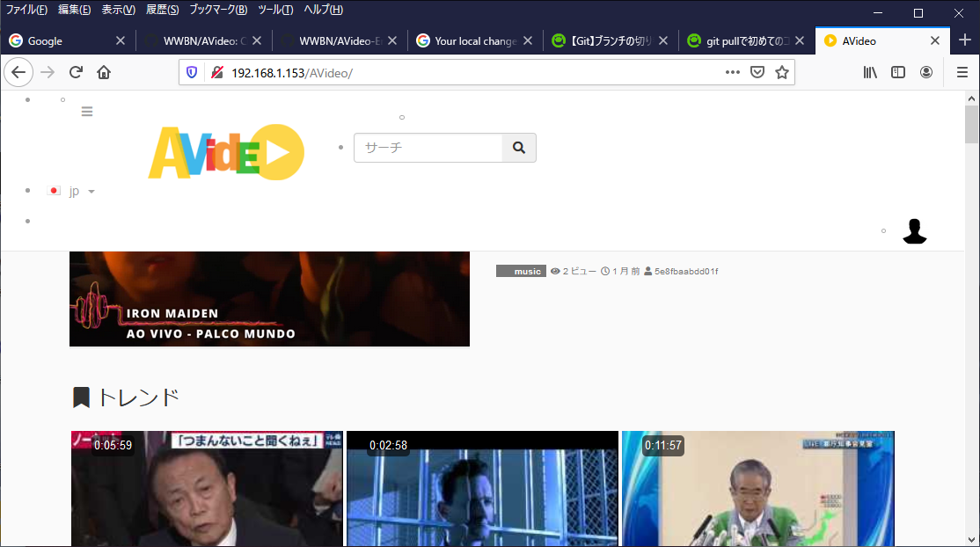This screenshot has height=547, width=980.
Task: Click the トレンド section heading
Action: click(x=126, y=397)
